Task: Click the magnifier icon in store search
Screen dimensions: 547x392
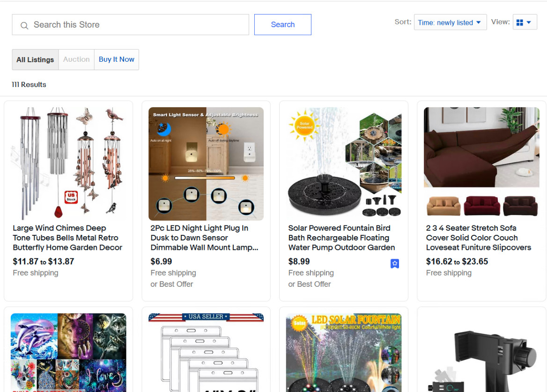Action: [x=24, y=25]
